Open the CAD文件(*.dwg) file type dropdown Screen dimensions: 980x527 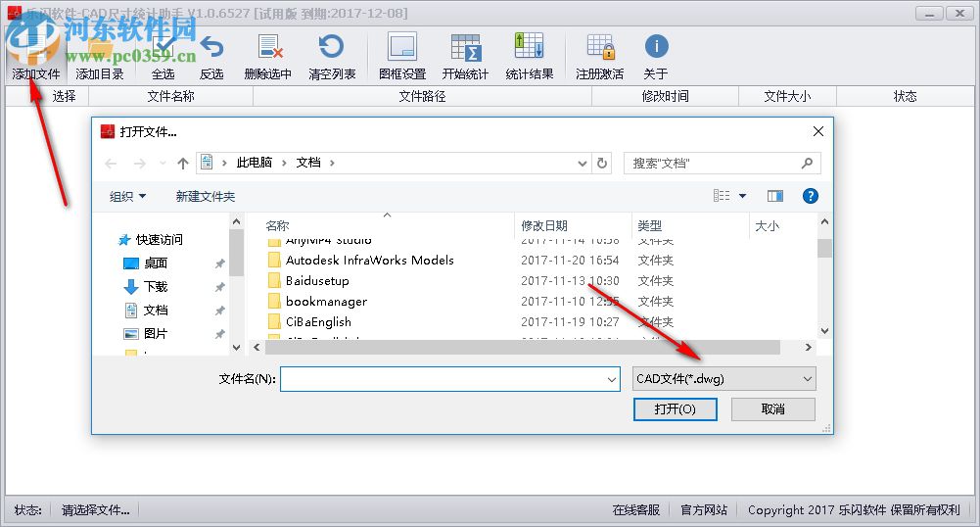coord(724,379)
